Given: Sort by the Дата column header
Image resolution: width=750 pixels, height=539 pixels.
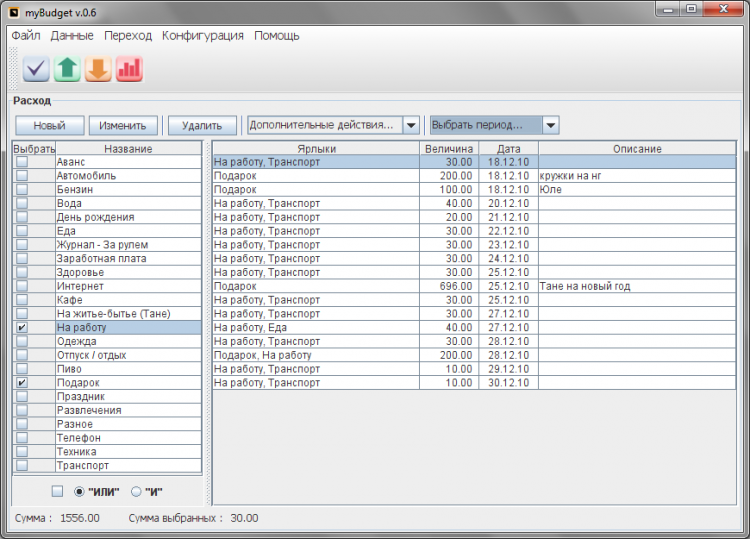Looking at the screenshot, I should (x=508, y=149).
